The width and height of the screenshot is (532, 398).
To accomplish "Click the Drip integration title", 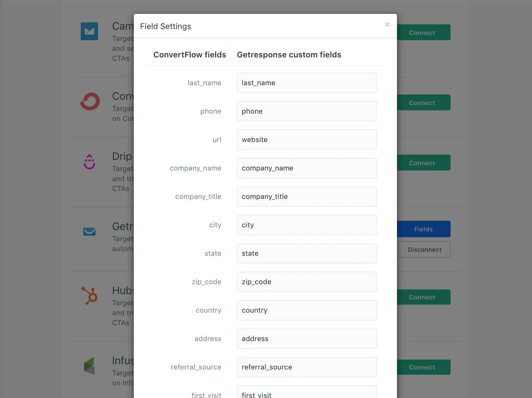I will (122, 156).
